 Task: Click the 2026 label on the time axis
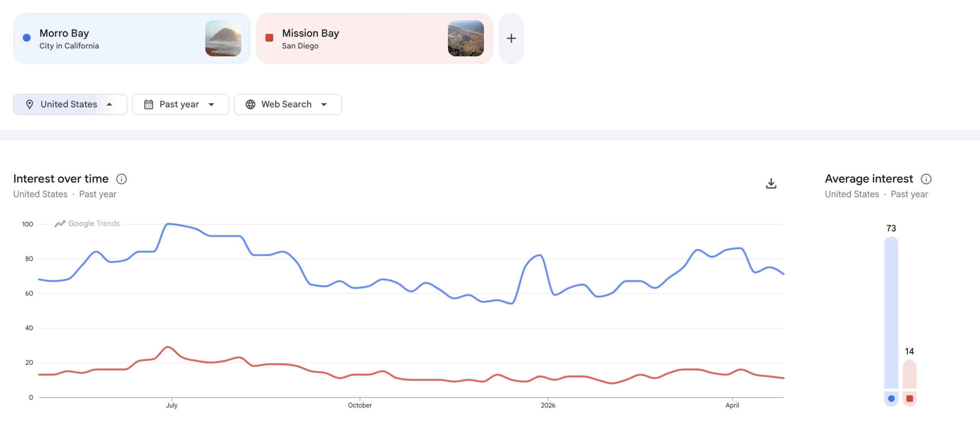pyautogui.click(x=548, y=405)
